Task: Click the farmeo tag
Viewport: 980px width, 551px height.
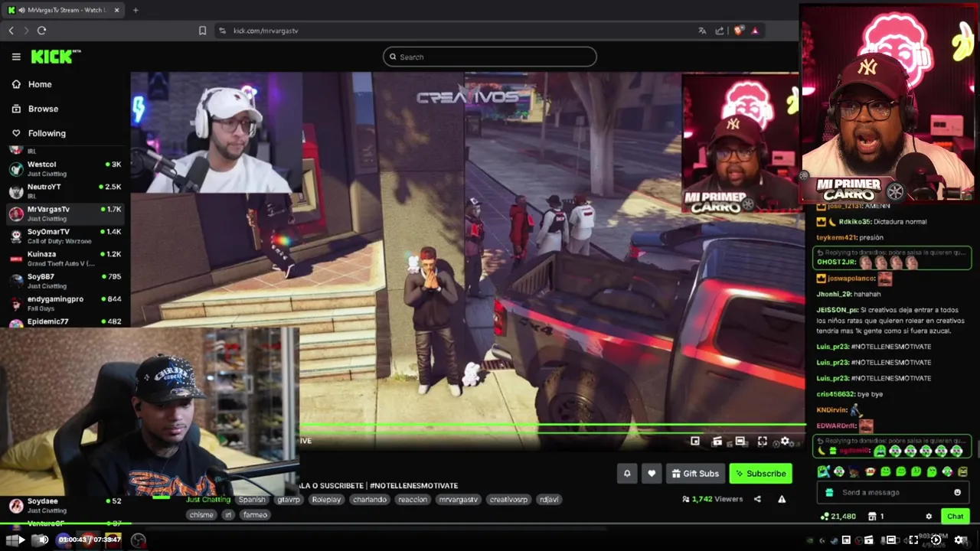Action: [x=255, y=515]
